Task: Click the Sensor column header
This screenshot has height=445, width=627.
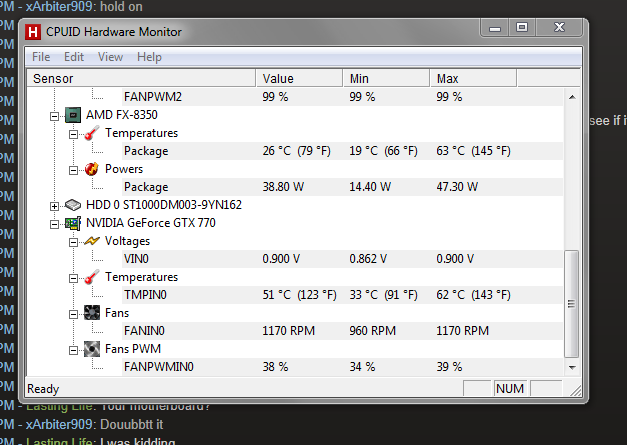Action: [141, 78]
